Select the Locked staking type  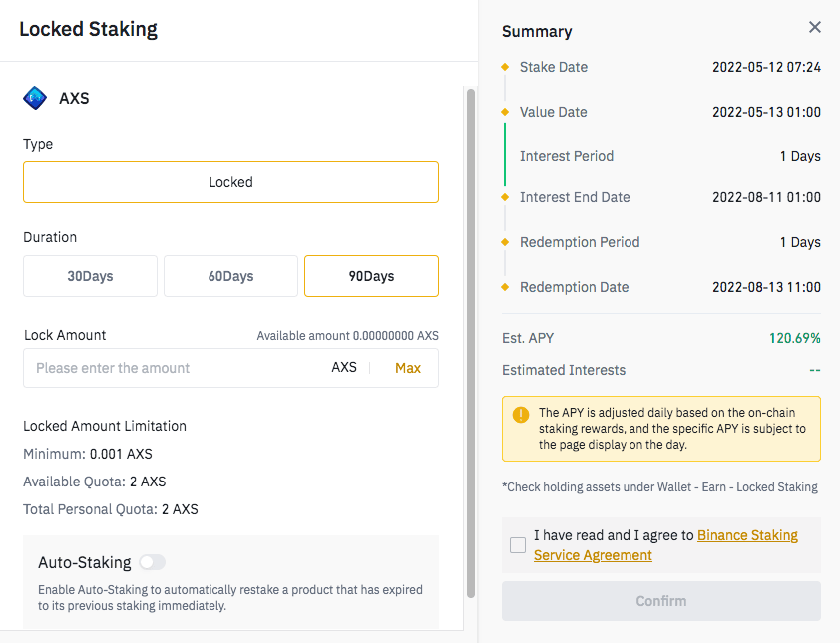click(x=230, y=182)
